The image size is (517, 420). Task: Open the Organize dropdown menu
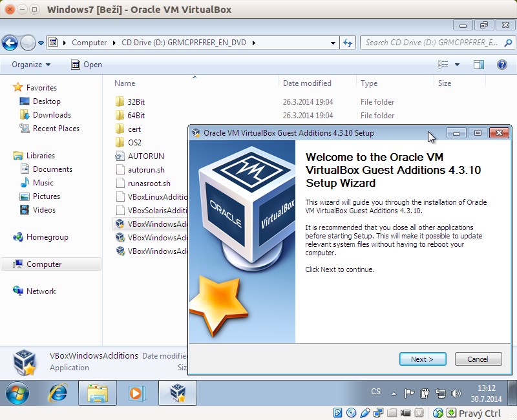(x=30, y=65)
